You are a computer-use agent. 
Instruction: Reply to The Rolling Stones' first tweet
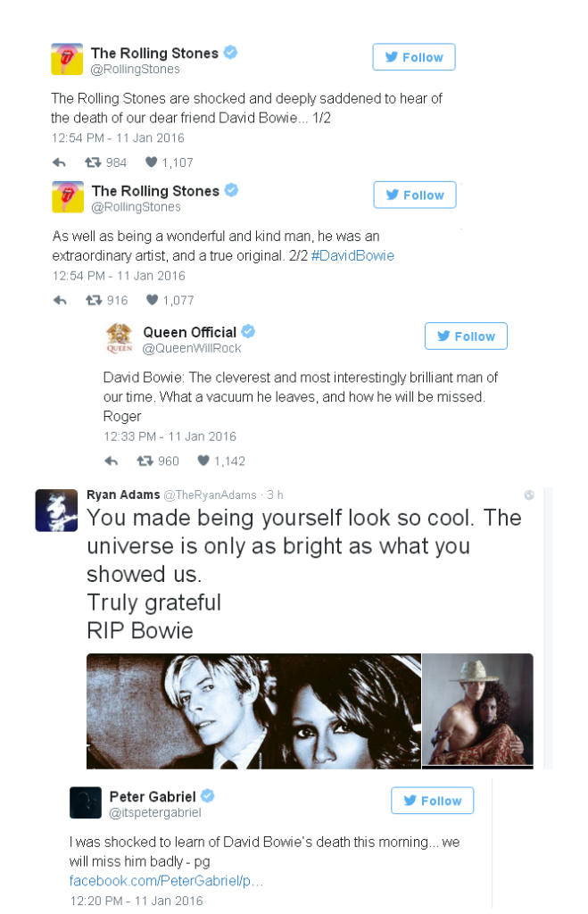click(59, 162)
